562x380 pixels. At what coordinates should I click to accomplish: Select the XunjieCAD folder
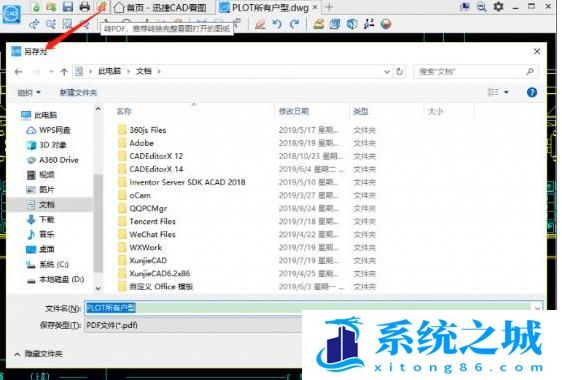tap(148, 260)
